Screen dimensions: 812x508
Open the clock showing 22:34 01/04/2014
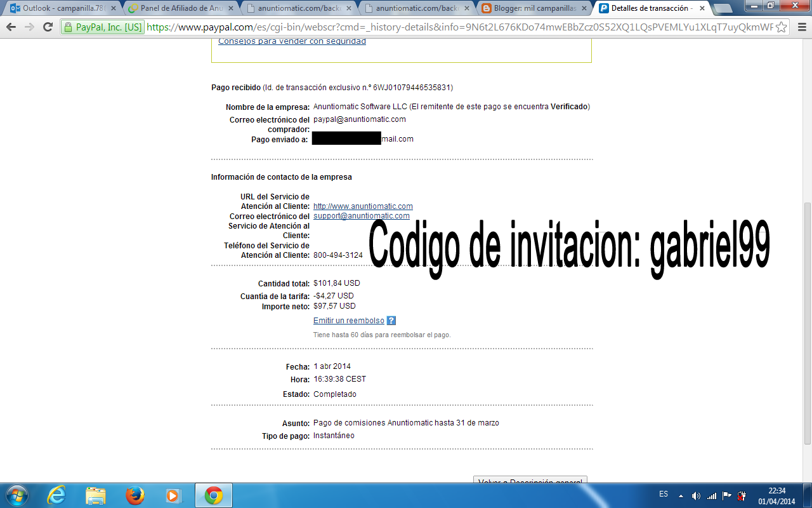click(x=778, y=496)
